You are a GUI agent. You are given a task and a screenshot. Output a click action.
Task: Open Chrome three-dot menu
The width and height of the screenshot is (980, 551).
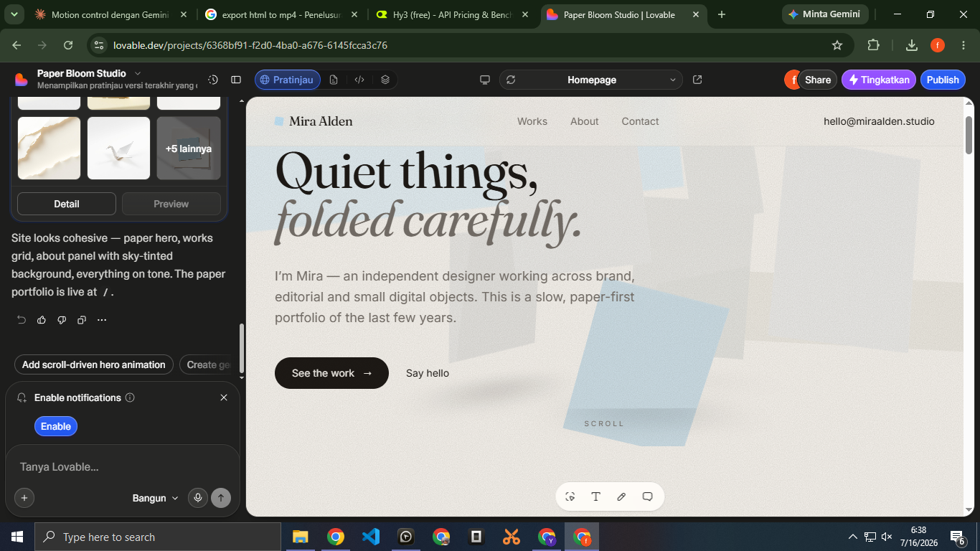[x=962, y=45]
